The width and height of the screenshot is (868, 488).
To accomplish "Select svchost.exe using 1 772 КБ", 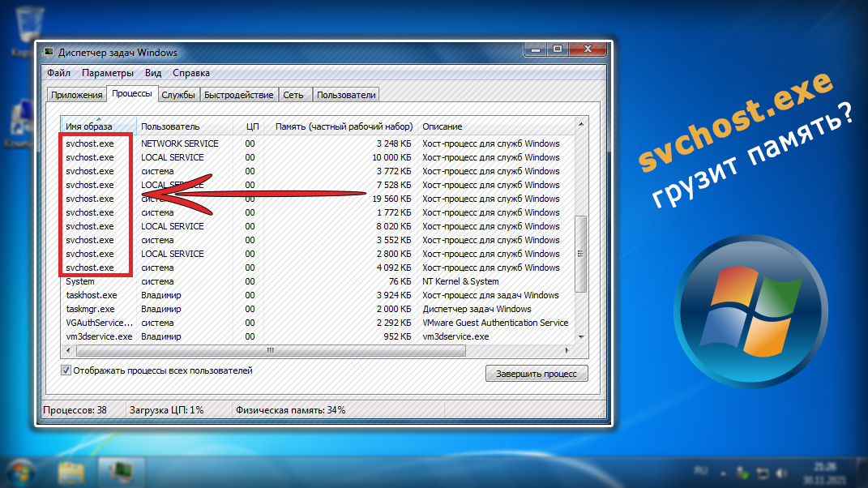I will (x=317, y=212).
